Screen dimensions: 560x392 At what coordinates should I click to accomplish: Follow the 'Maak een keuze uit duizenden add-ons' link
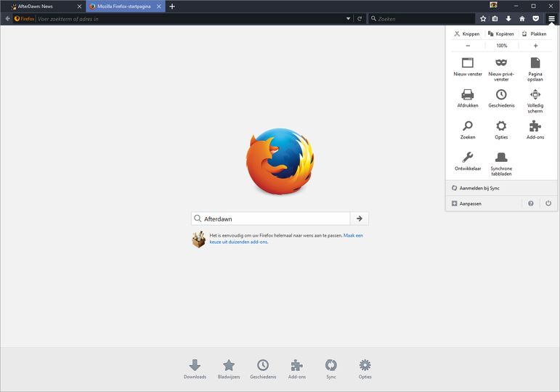coord(286,239)
